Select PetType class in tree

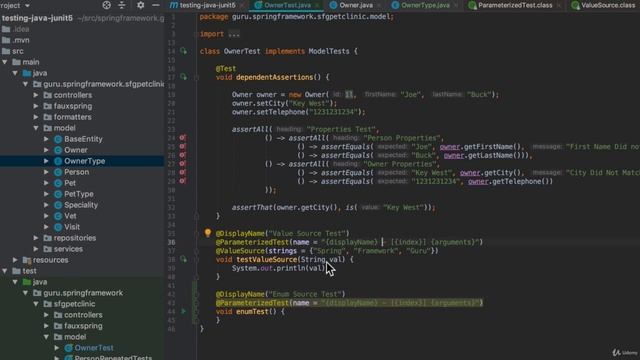point(79,194)
